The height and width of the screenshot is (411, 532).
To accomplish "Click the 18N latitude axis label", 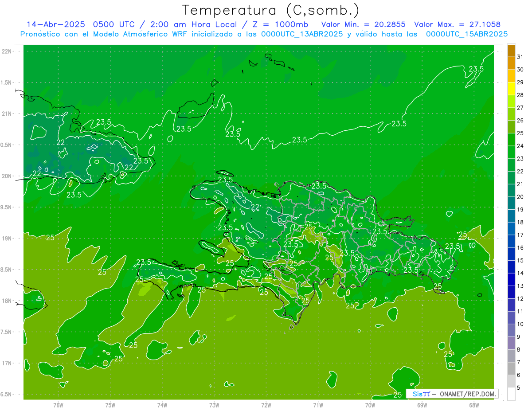I will pyautogui.click(x=7, y=301).
